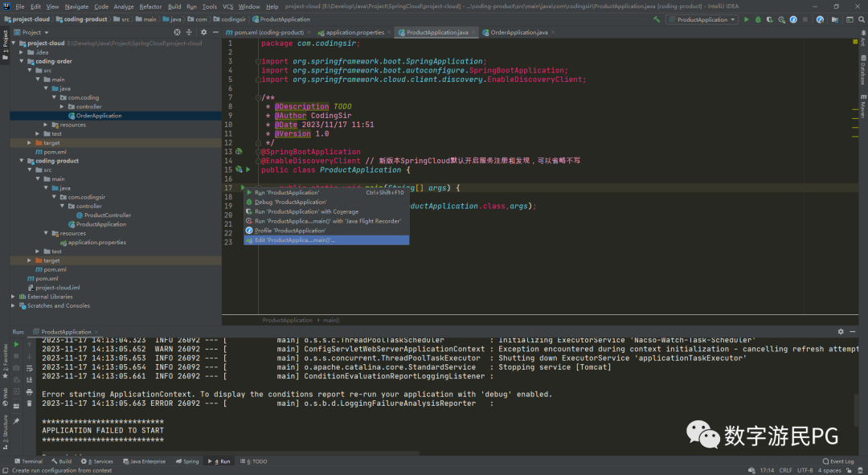
Task: Toggle the Structure side tool button
Action: (x=5, y=431)
